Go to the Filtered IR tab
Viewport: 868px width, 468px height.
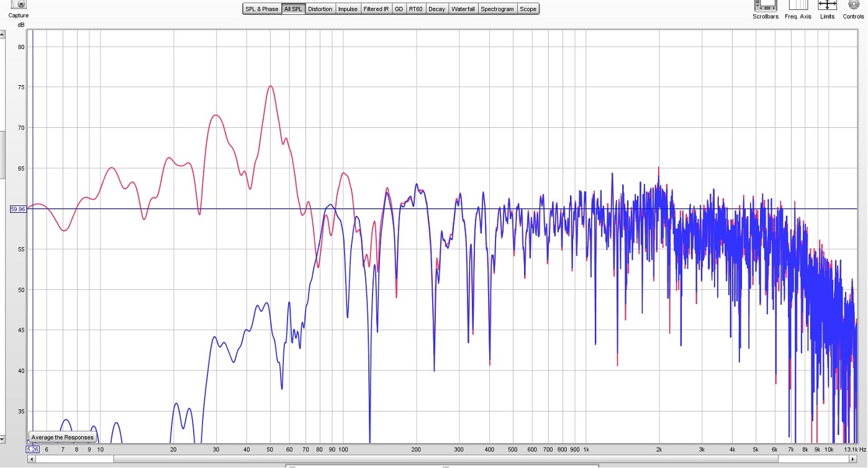tap(376, 9)
